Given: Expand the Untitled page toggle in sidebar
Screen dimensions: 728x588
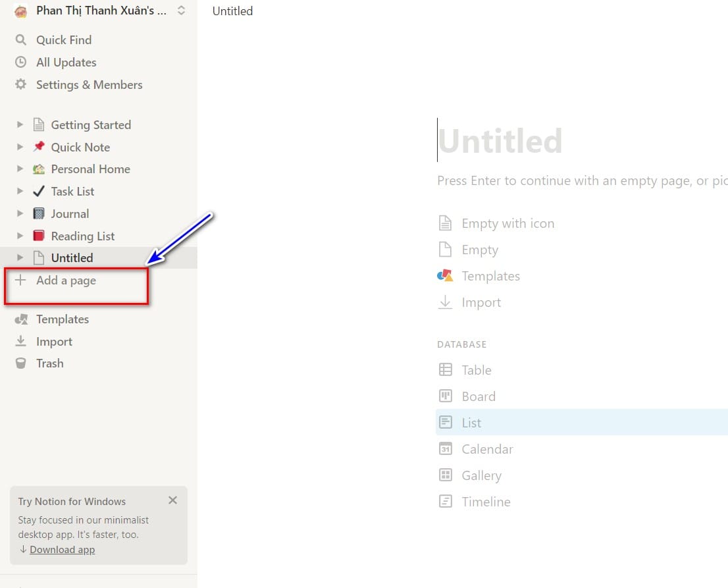Looking at the screenshot, I should click(x=20, y=257).
